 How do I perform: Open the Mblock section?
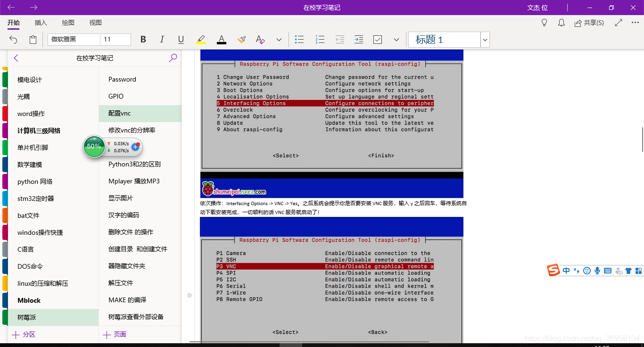pyautogui.click(x=53, y=300)
